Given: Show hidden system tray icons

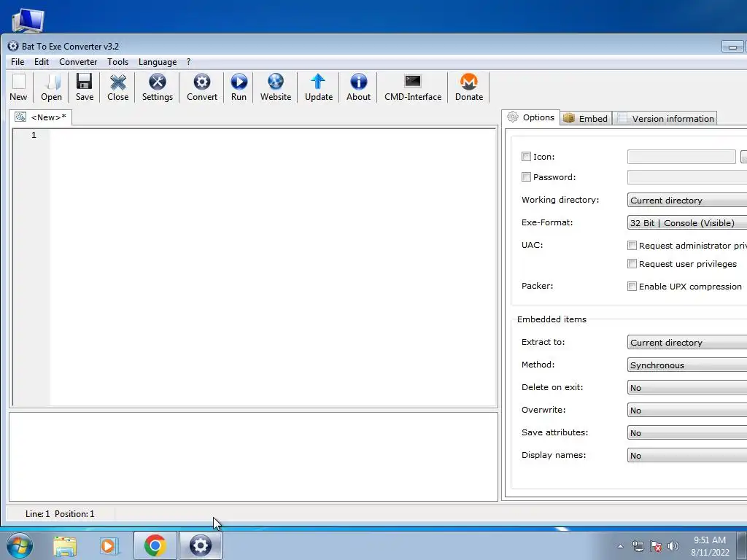Looking at the screenshot, I should 620,547.
